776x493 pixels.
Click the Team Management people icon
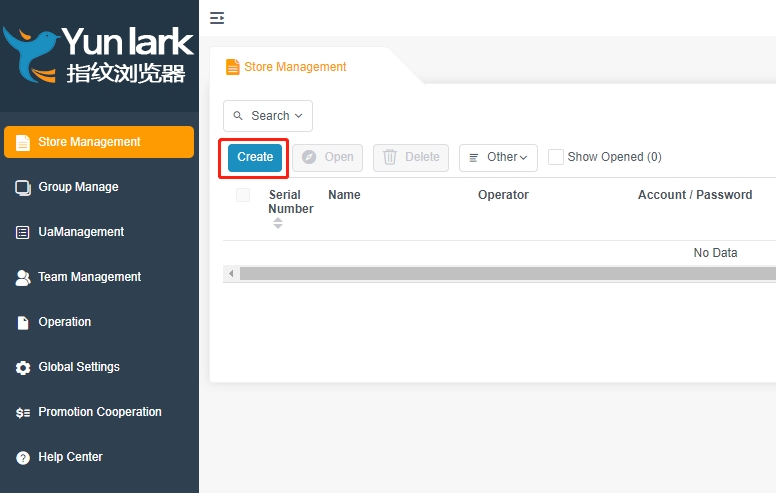[22, 277]
